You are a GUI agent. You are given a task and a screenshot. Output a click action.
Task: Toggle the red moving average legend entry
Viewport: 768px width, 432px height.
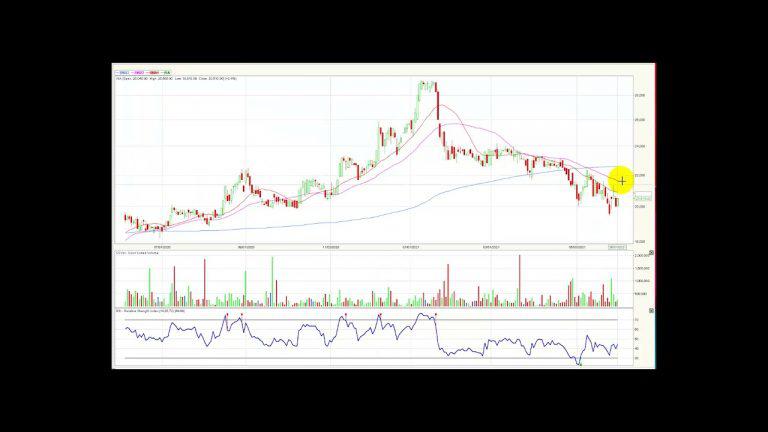click(153, 72)
